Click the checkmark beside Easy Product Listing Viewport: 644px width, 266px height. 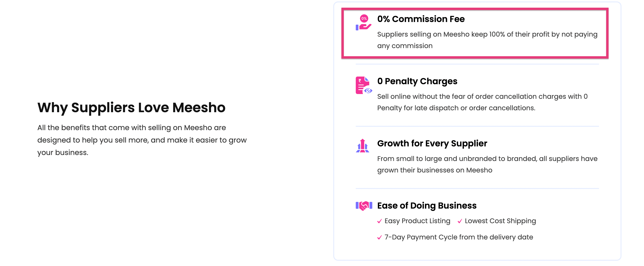pos(379,221)
